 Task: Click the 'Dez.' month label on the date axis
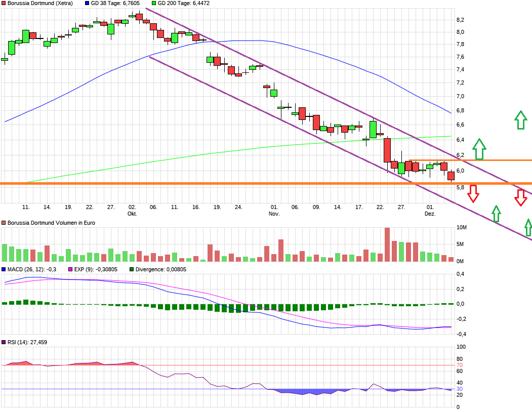pyautogui.click(x=430, y=214)
